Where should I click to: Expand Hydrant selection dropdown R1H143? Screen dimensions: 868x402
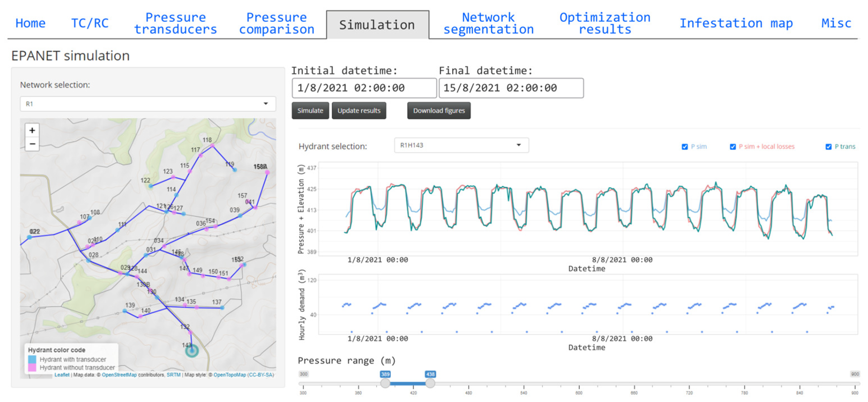coord(461,145)
